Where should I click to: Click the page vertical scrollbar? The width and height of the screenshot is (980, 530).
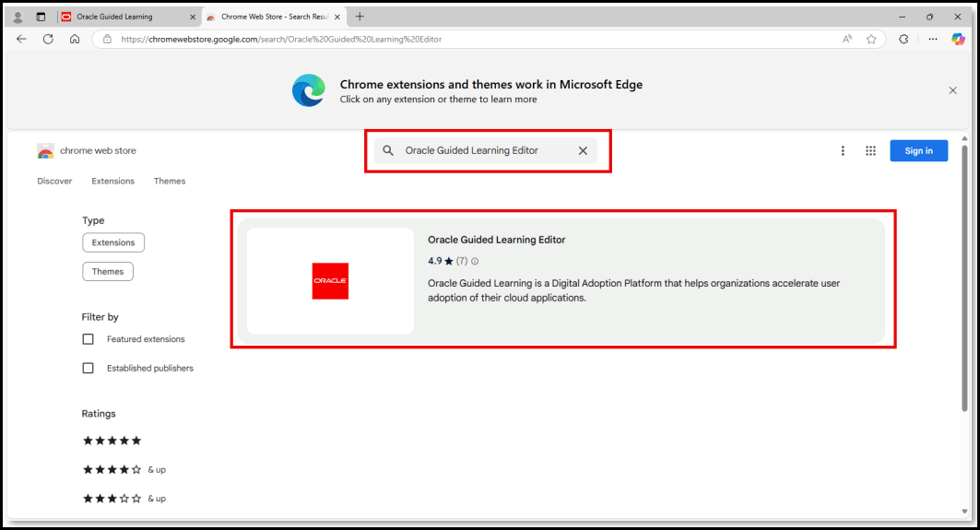(x=964, y=278)
